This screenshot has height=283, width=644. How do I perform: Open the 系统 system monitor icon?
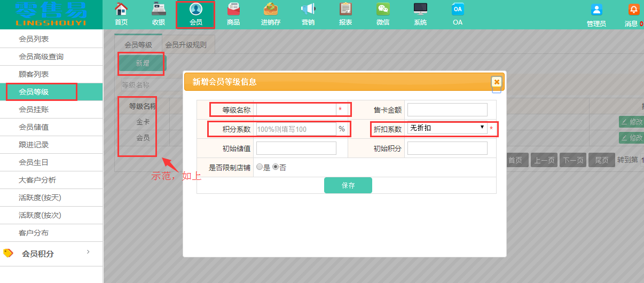[x=420, y=10]
